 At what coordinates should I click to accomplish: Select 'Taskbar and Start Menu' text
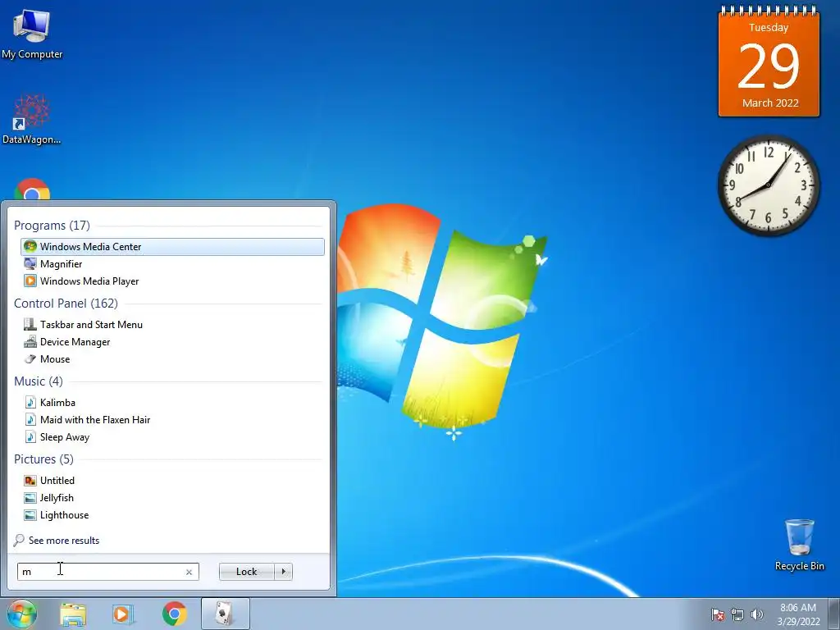(x=91, y=325)
